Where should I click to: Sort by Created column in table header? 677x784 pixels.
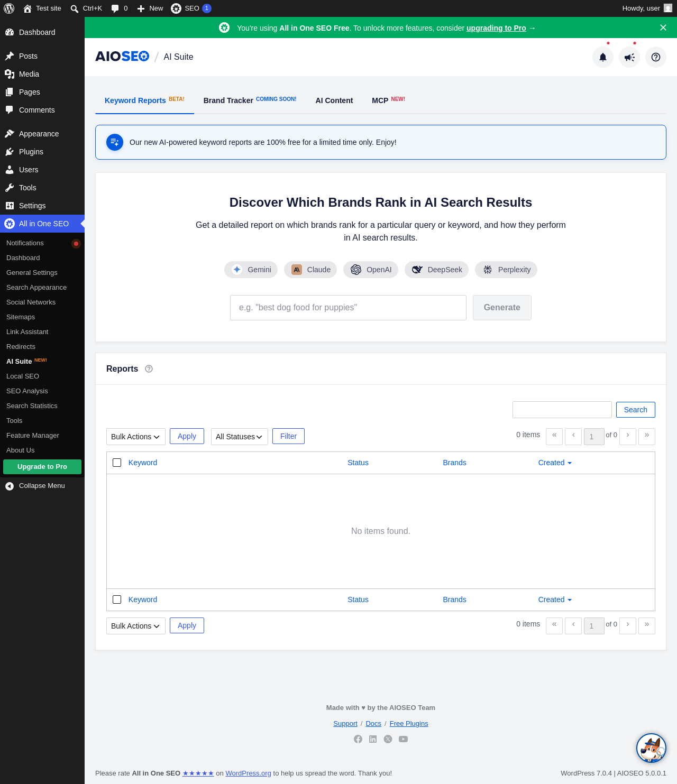pyautogui.click(x=555, y=463)
